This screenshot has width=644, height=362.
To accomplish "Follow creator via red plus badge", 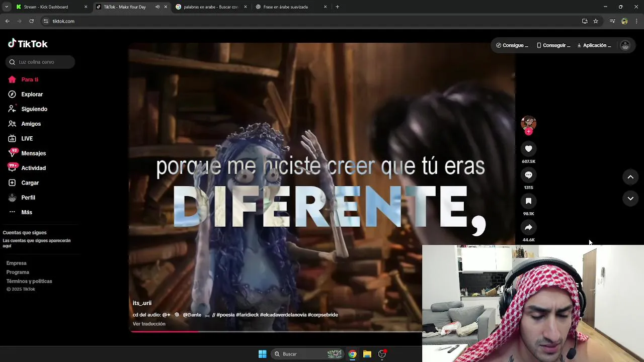I will 528,132.
